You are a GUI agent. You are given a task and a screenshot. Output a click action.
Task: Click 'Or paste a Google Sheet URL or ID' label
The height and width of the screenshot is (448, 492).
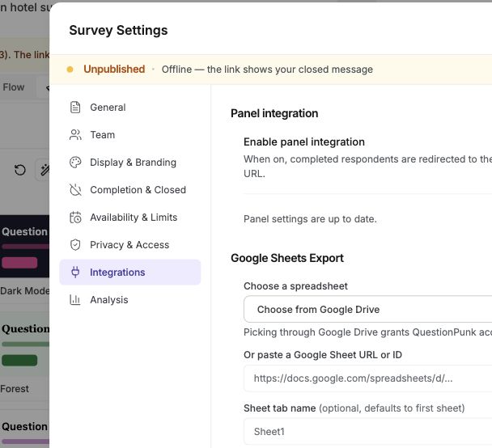[323, 354]
